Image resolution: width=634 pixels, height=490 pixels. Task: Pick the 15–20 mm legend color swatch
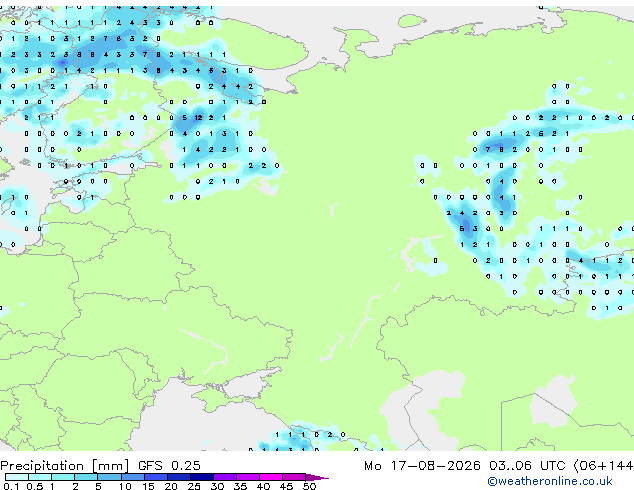pyautogui.click(x=156, y=477)
